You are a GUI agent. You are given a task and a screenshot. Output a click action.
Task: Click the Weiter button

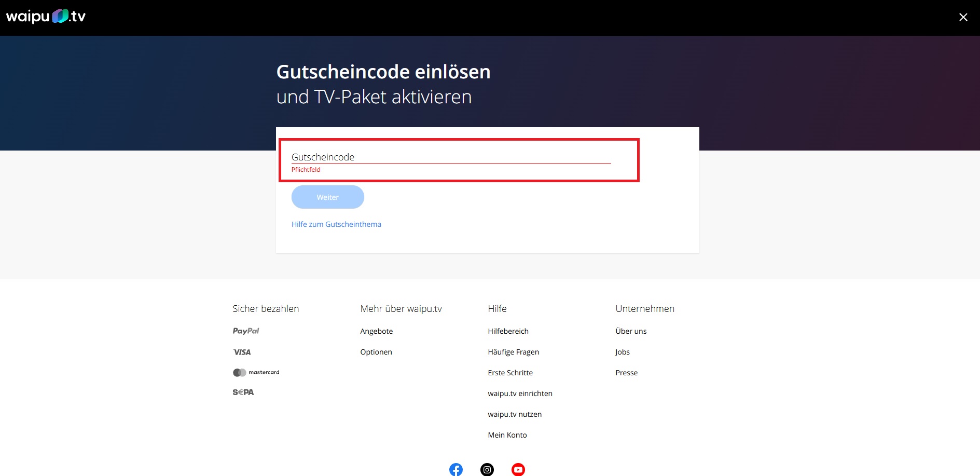[327, 197]
